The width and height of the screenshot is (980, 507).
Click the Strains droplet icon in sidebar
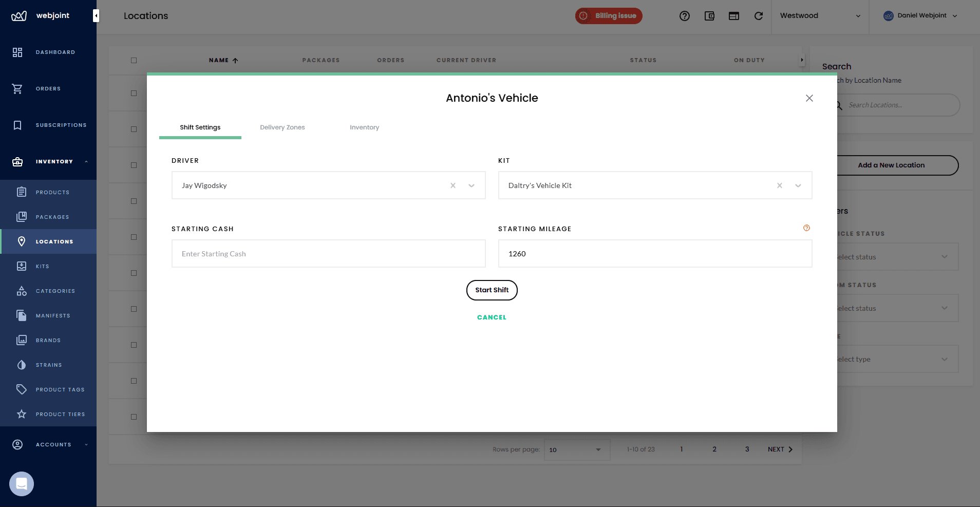click(22, 365)
